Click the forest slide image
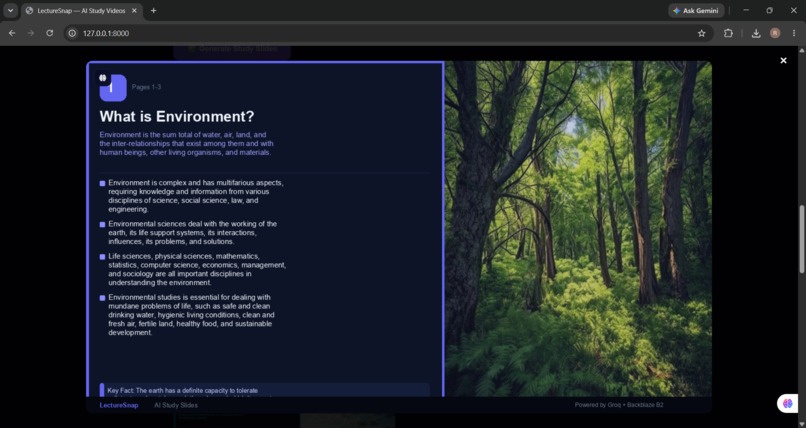 [578, 229]
